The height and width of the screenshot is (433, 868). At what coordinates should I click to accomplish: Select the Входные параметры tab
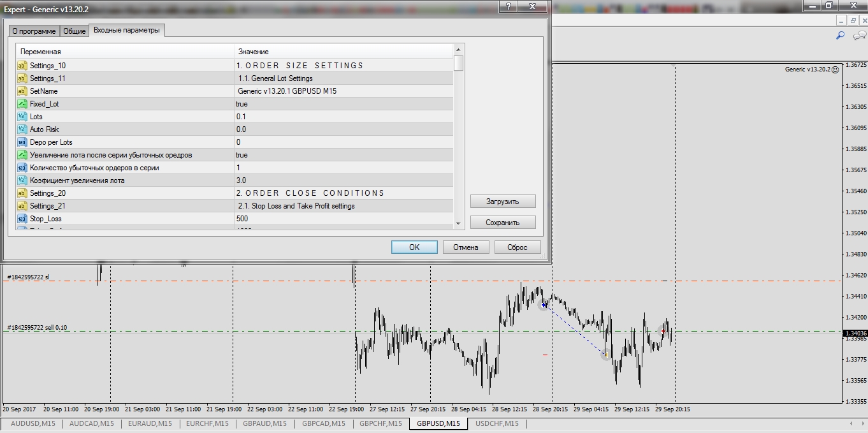pos(127,30)
